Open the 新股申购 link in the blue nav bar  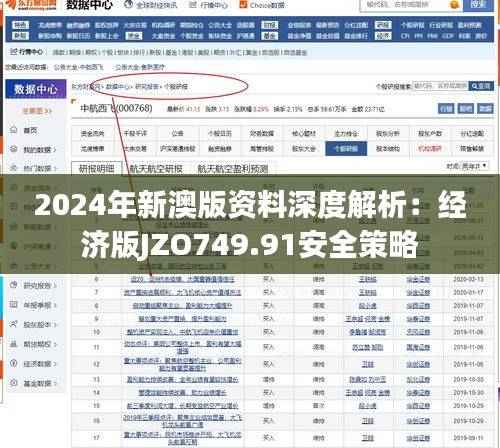(x=50, y=36)
